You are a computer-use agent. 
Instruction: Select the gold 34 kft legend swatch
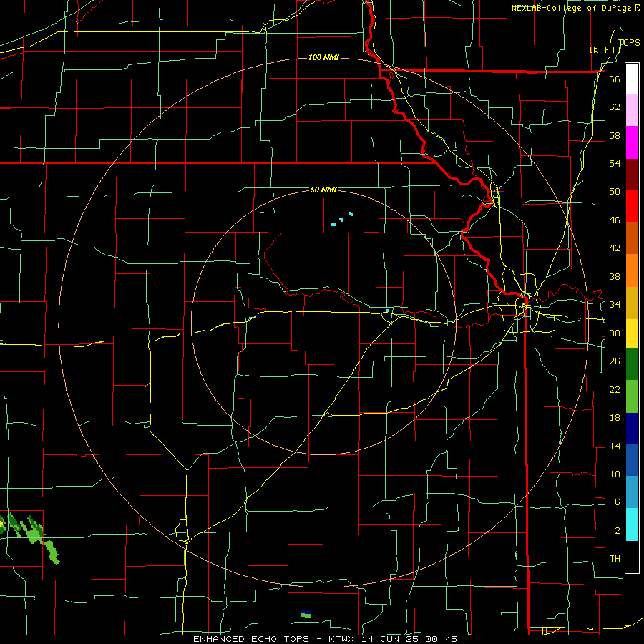[632, 303]
